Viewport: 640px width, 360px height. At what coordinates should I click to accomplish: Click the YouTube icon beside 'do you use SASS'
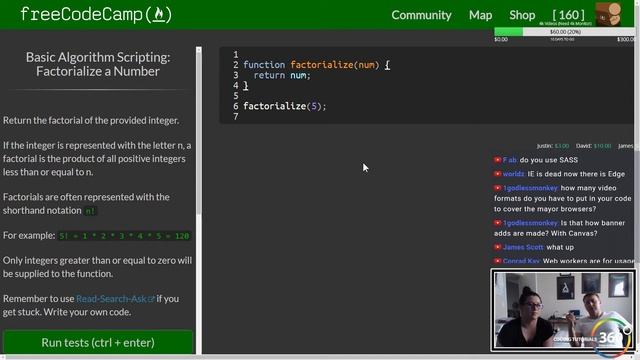click(497, 160)
